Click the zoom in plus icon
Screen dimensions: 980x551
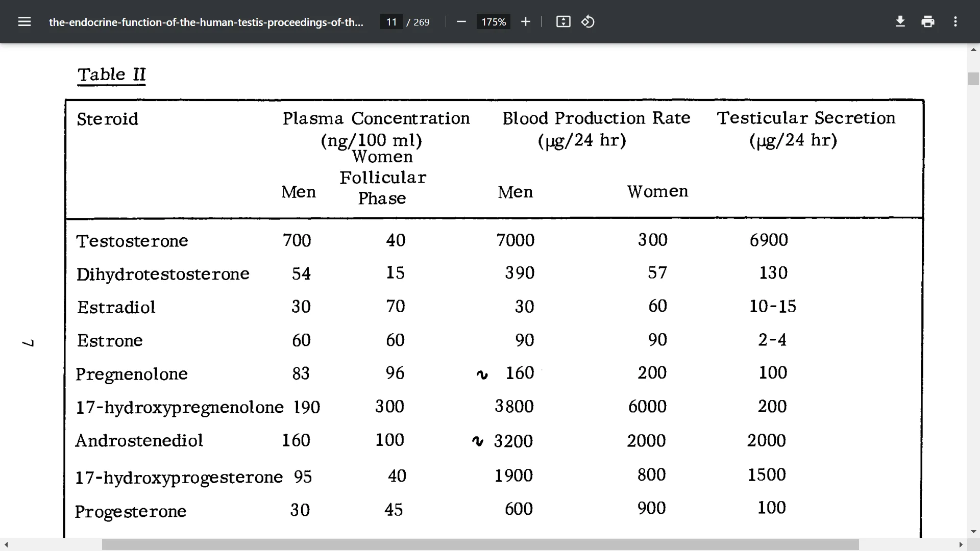click(x=526, y=21)
